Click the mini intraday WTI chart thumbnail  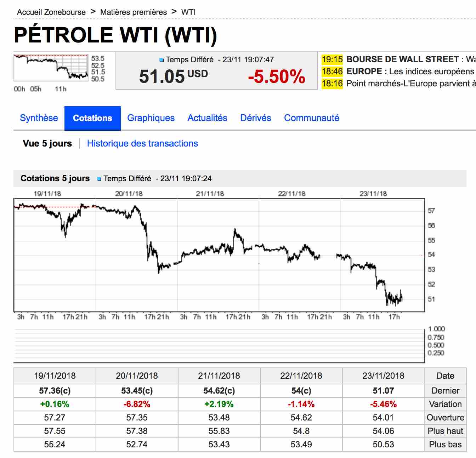pos(51,67)
